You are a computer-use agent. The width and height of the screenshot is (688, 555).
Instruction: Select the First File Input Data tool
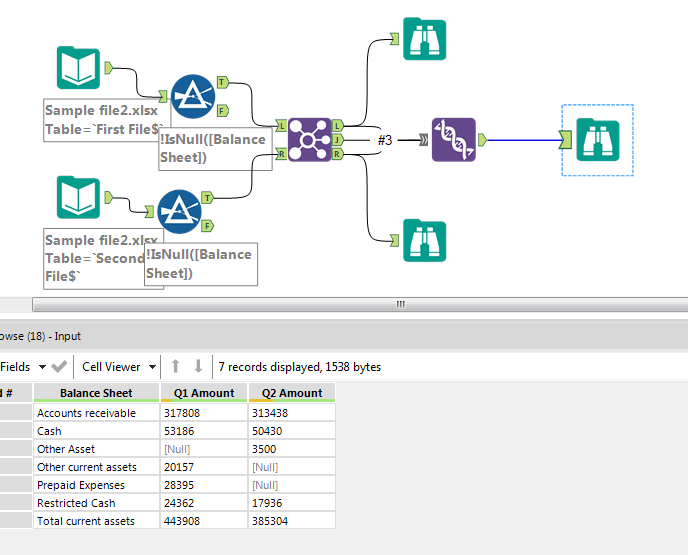pyautogui.click(x=78, y=68)
